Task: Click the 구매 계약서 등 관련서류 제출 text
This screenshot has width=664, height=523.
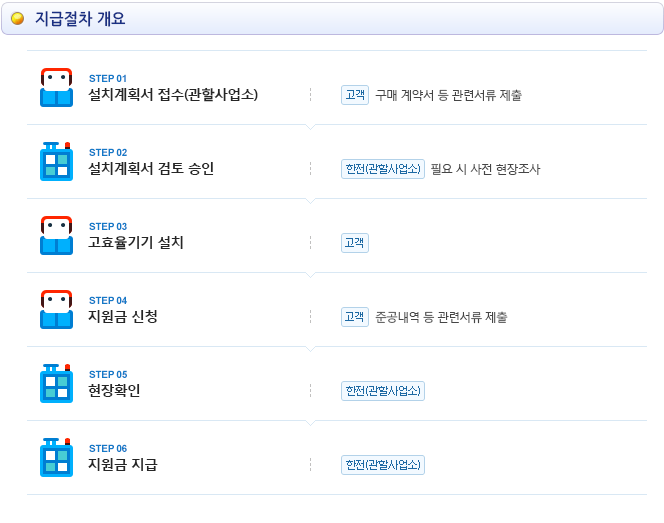Action: click(448, 95)
